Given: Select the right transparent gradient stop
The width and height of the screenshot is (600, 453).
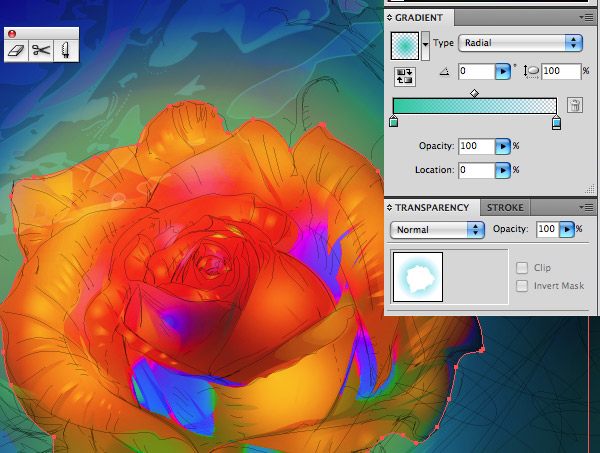Looking at the screenshot, I should coord(556,122).
